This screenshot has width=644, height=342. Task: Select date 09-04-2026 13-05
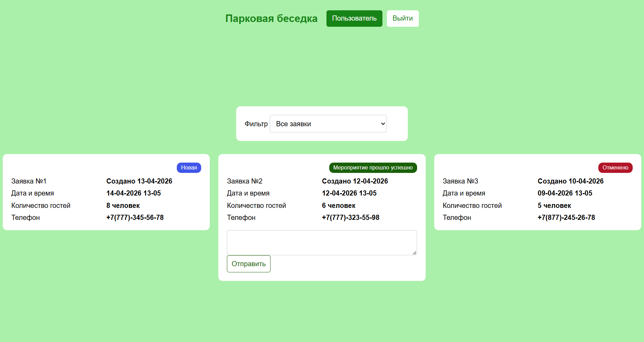tap(565, 193)
